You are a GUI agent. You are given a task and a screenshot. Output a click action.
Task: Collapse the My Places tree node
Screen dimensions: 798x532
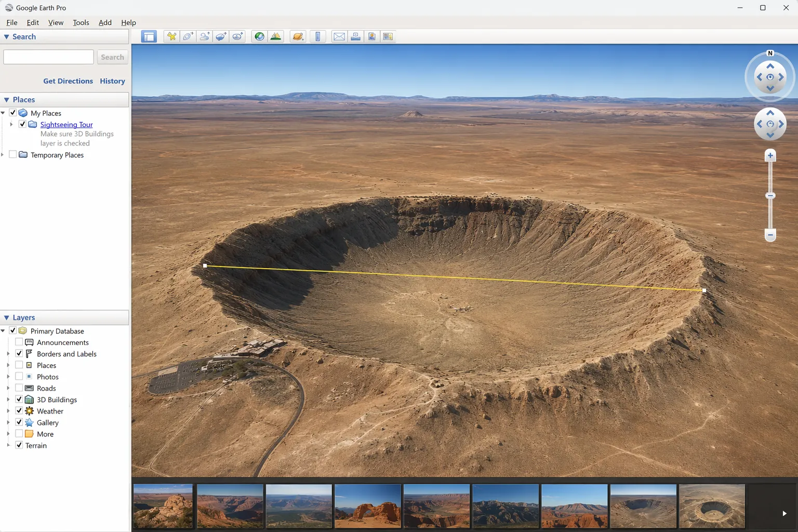coord(3,113)
